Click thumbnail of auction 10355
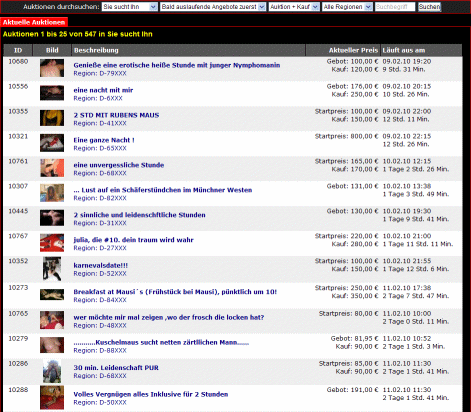 click(x=52, y=118)
